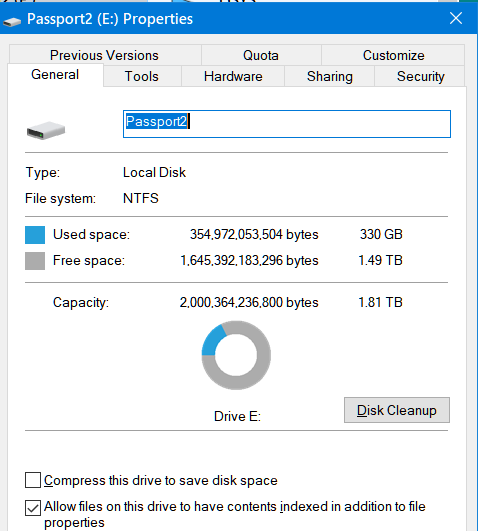Open the Customize tab
The width and height of the screenshot is (478, 531).
click(x=393, y=55)
